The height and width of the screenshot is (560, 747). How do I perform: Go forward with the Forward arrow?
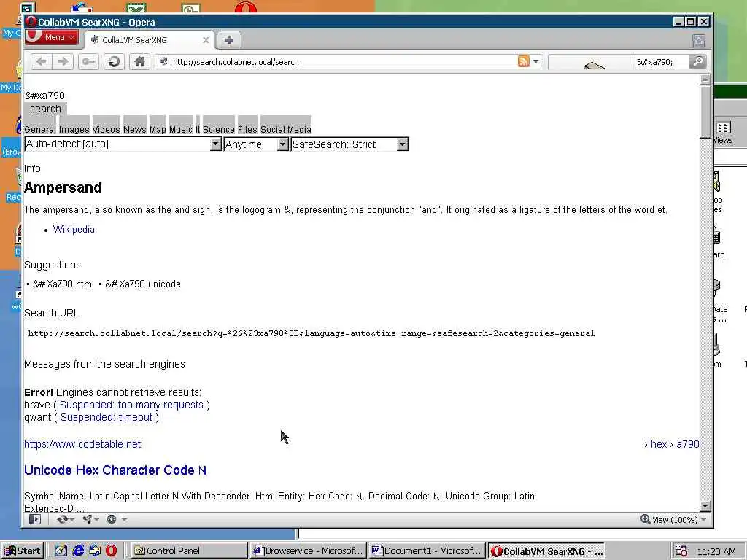[x=63, y=62]
